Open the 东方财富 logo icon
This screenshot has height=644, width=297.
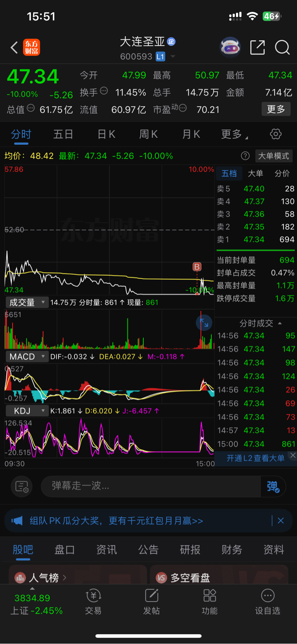point(31,48)
